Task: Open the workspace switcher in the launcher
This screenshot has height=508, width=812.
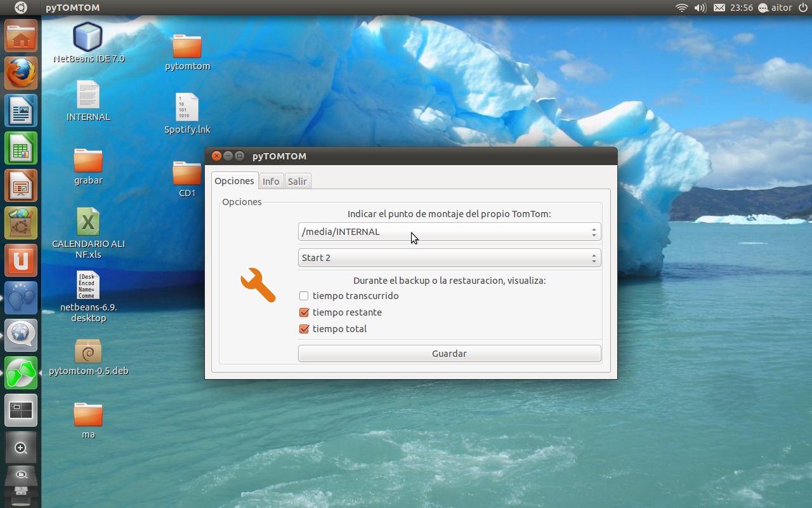Action: tap(20, 410)
